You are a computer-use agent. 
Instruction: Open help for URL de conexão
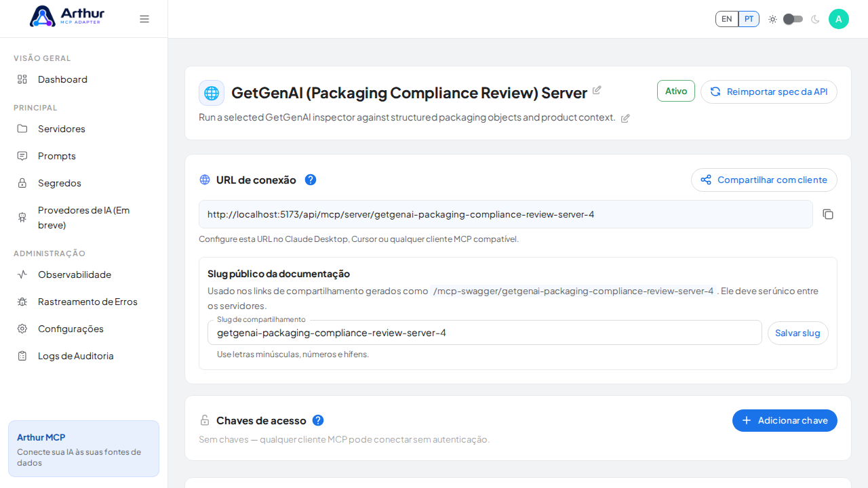coord(311,180)
